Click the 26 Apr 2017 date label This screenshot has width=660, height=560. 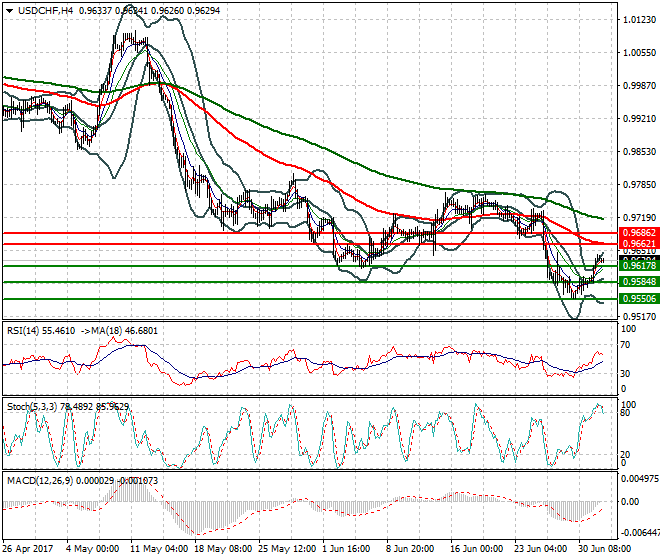[28, 549]
